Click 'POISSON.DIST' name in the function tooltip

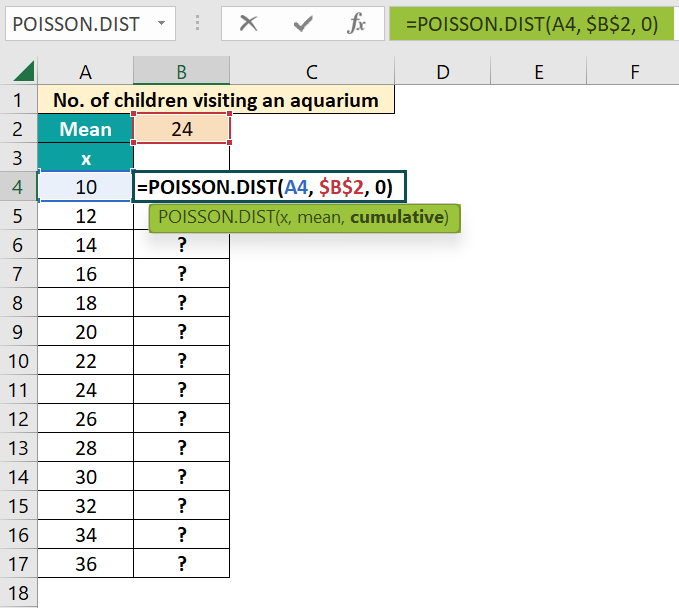coord(216,217)
